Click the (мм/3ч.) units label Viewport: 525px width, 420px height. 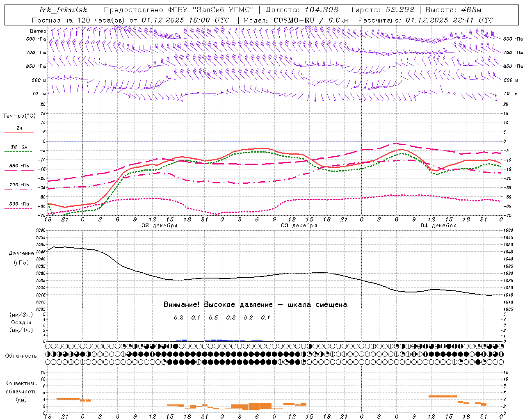[x=21, y=315]
